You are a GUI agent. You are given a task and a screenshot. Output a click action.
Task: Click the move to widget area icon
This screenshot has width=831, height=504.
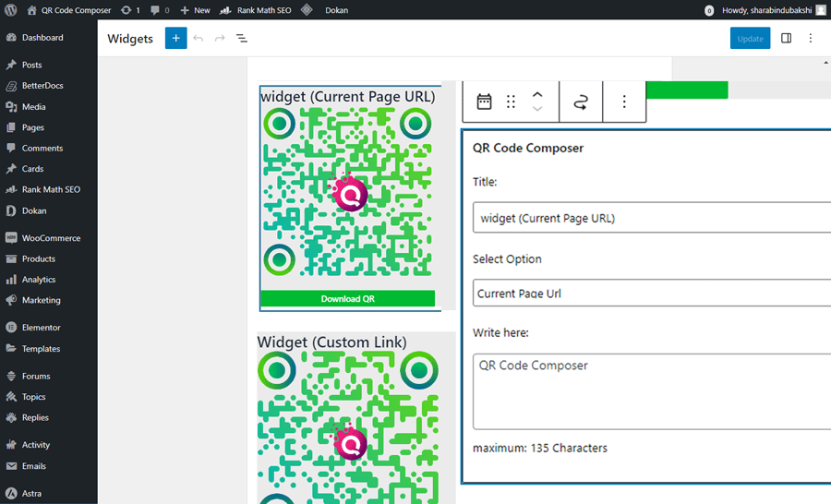click(x=580, y=102)
